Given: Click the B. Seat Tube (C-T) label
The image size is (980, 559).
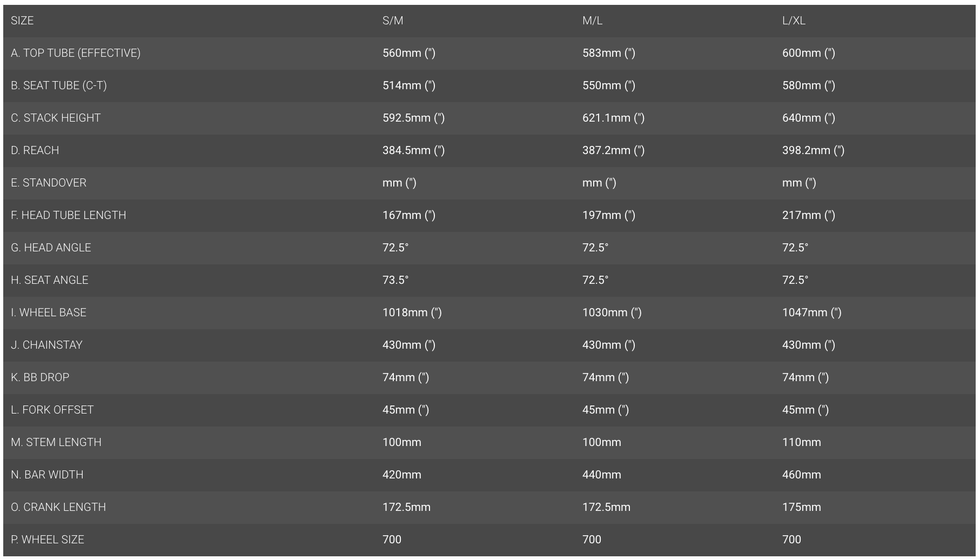Looking at the screenshot, I should click(x=59, y=85).
